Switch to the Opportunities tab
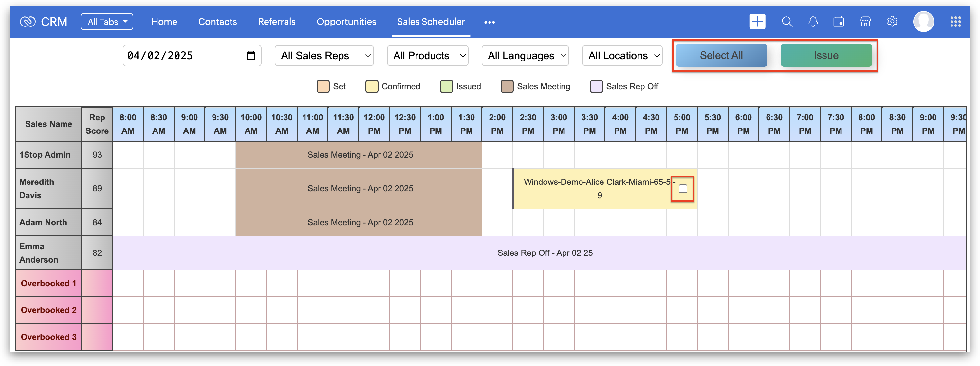Image resolution: width=980 pixels, height=366 pixels. [x=346, y=22]
